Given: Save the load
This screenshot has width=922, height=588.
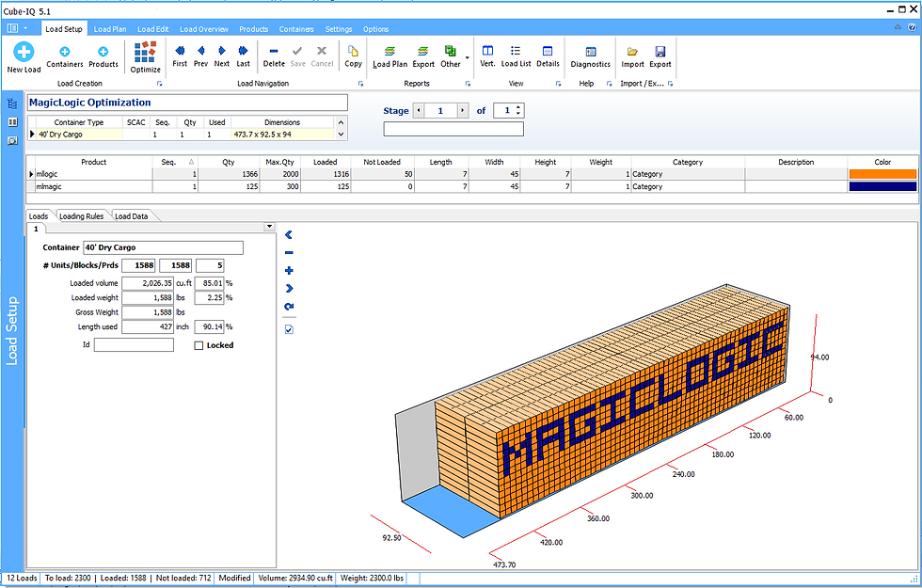Looking at the screenshot, I should coord(297,56).
